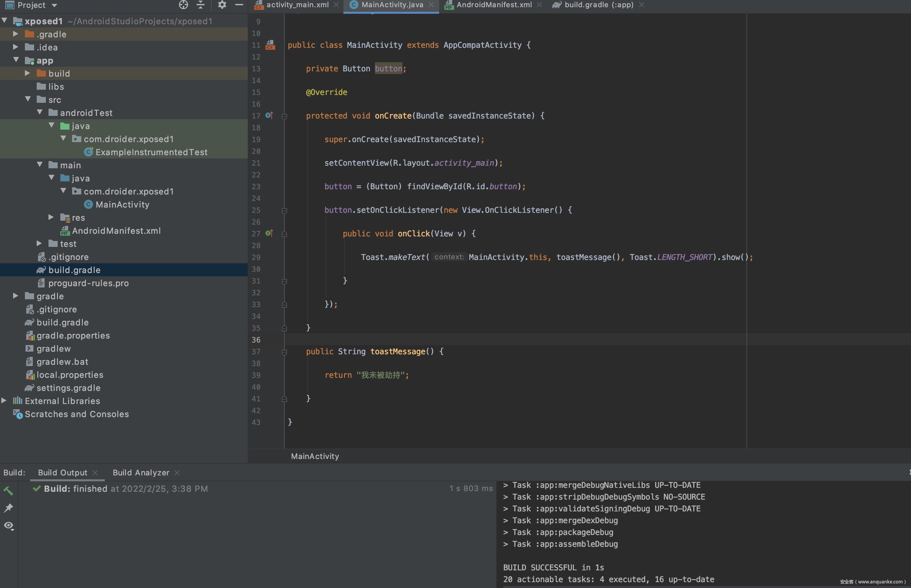Toggle code fold marker at toastMessage line 37
This screenshot has width=911, height=588.
click(284, 352)
